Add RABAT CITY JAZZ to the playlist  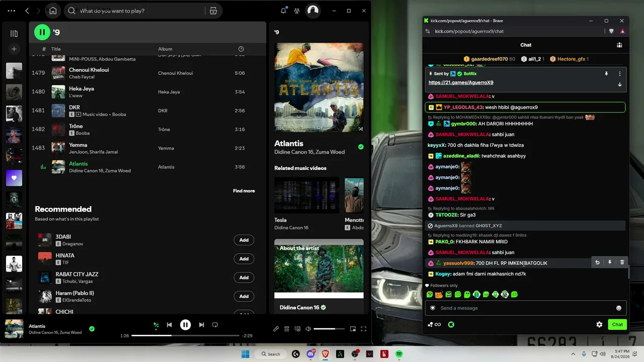click(244, 278)
